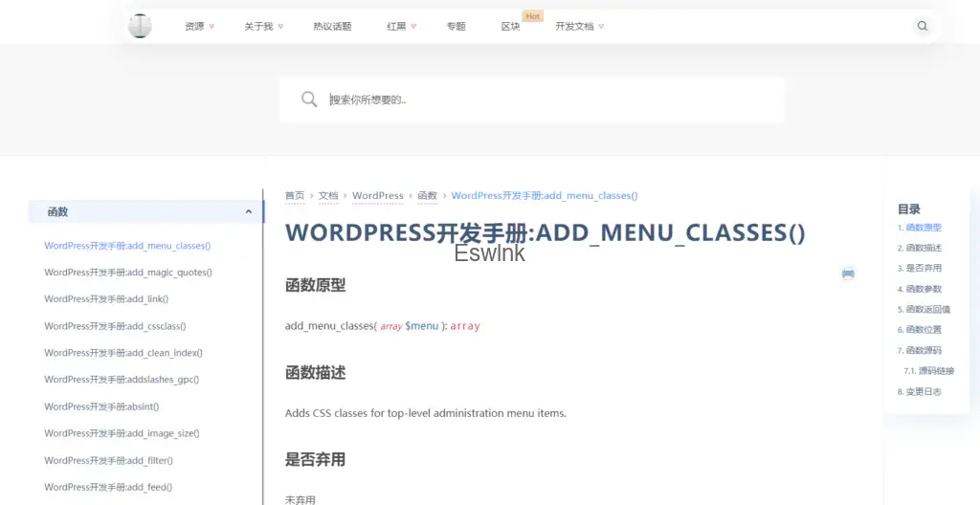Click the search magnifier icon in navbar
The height and width of the screenshot is (505, 980).
coord(922,27)
